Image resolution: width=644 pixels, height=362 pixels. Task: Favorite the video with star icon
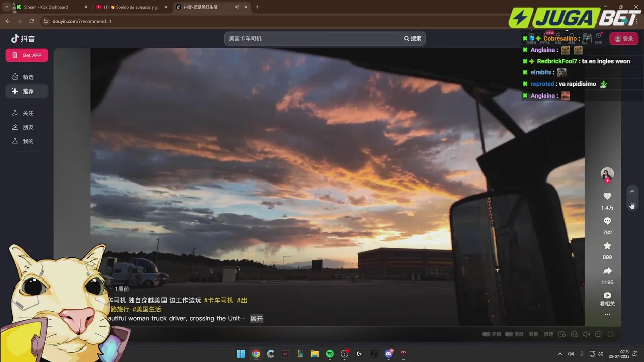pos(607,246)
